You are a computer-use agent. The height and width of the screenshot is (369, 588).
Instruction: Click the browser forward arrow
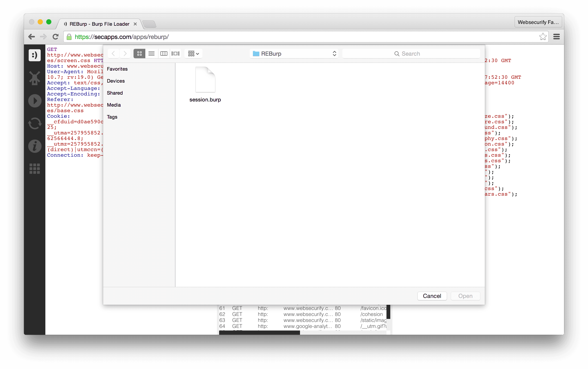click(x=43, y=37)
